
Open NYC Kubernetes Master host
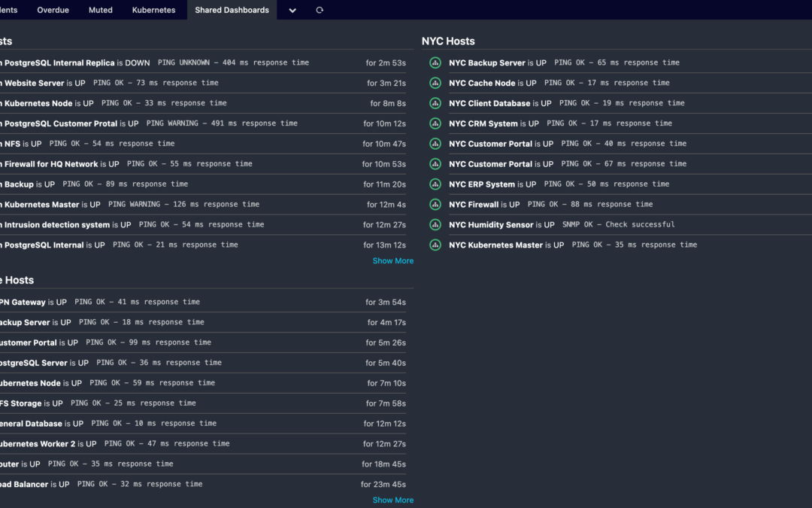point(495,245)
